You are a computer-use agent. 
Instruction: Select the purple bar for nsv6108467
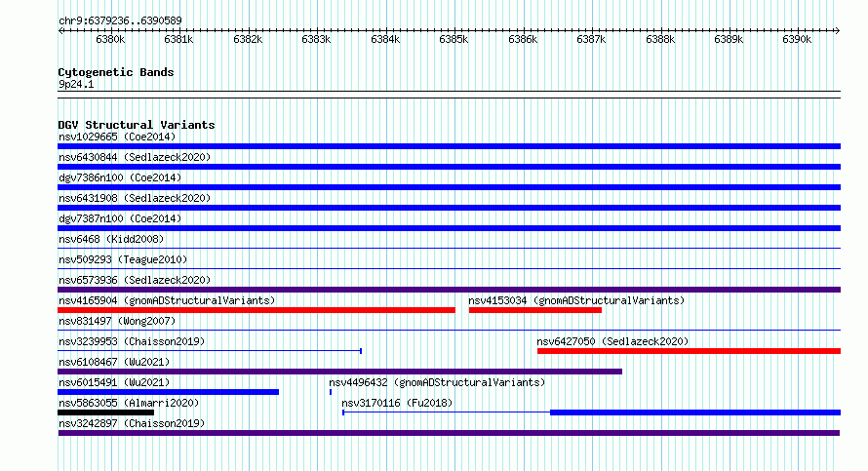(x=340, y=372)
